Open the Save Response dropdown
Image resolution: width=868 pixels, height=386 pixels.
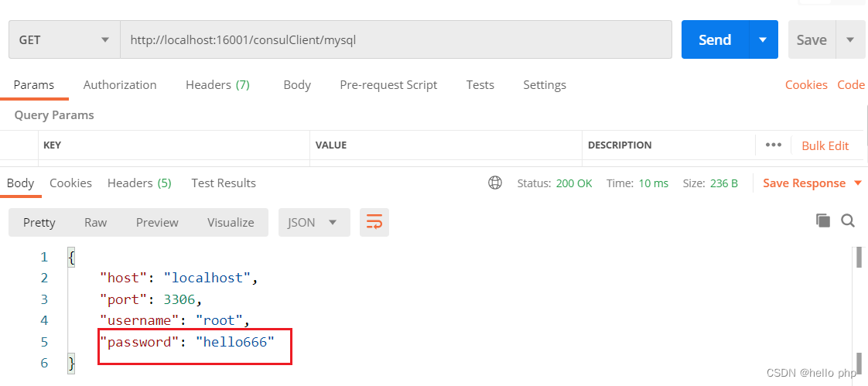coord(812,183)
